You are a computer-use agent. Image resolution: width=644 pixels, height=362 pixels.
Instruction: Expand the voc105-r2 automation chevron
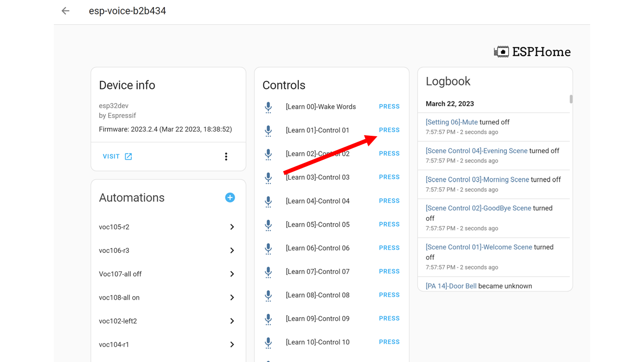click(x=232, y=227)
